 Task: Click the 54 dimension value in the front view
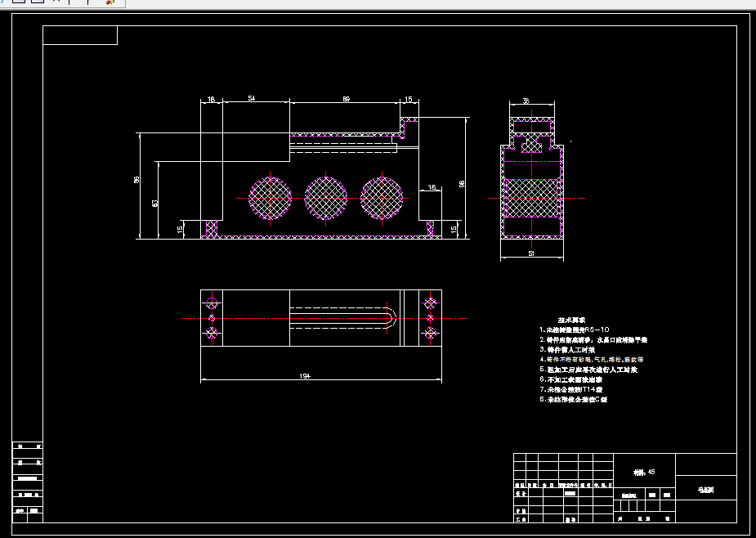click(x=252, y=98)
